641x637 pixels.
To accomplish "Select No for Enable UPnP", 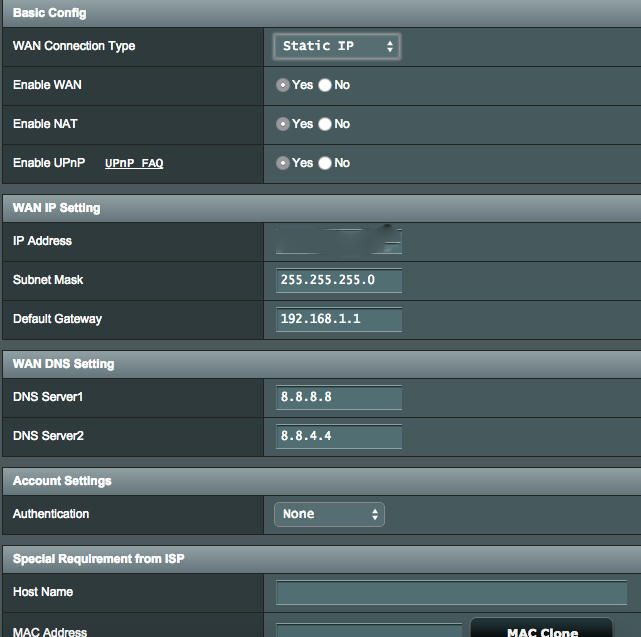I will [x=325, y=163].
